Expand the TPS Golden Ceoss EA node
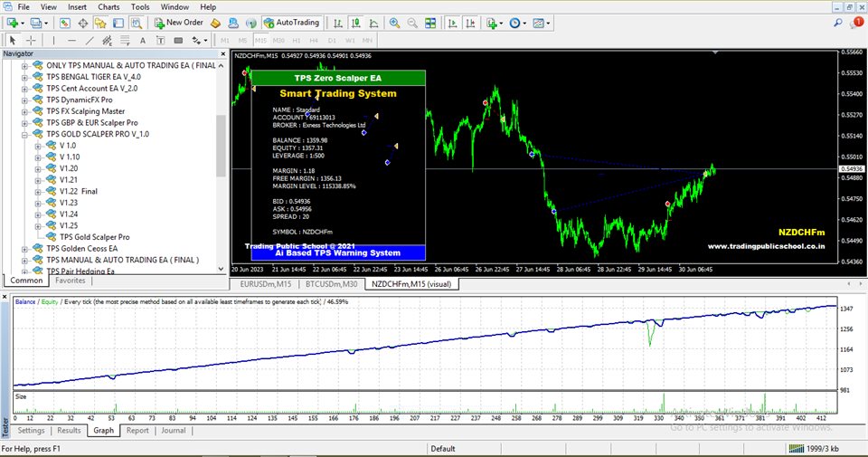 pyautogui.click(x=24, y=249)
